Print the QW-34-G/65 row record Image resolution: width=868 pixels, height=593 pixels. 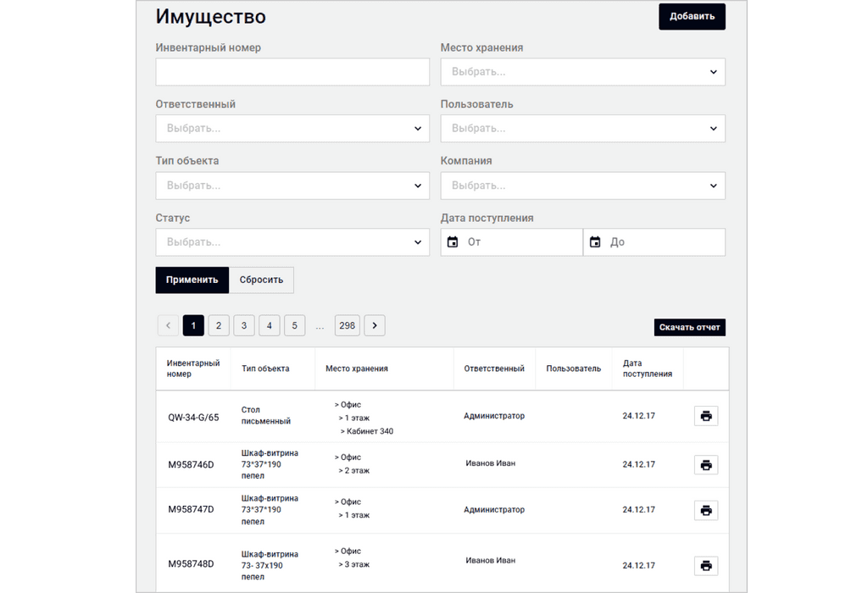pyautogui.click(x=706, y=416)
